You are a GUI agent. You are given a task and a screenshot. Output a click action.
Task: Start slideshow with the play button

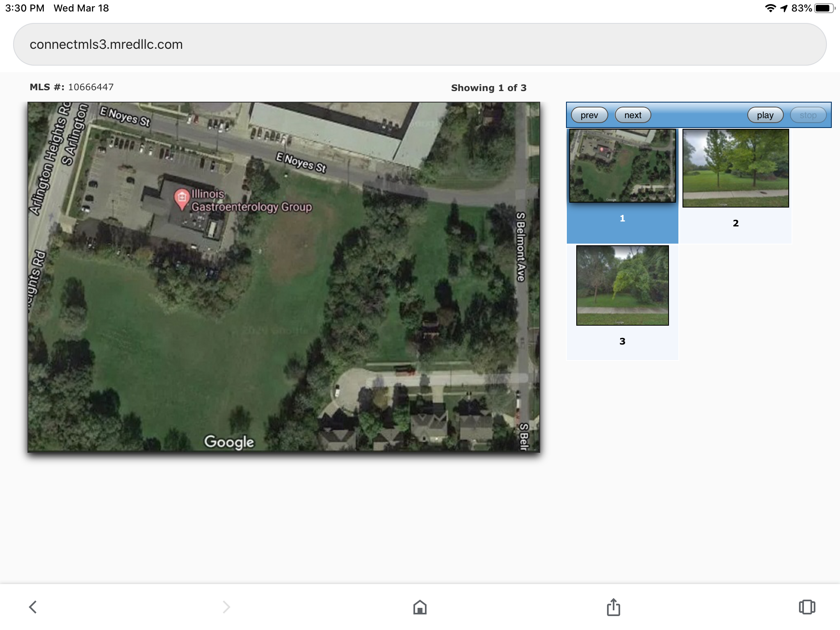[765, 115]
